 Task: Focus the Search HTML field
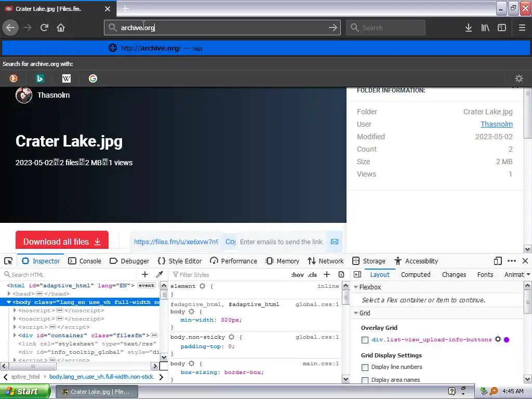(x=70, y=274)
